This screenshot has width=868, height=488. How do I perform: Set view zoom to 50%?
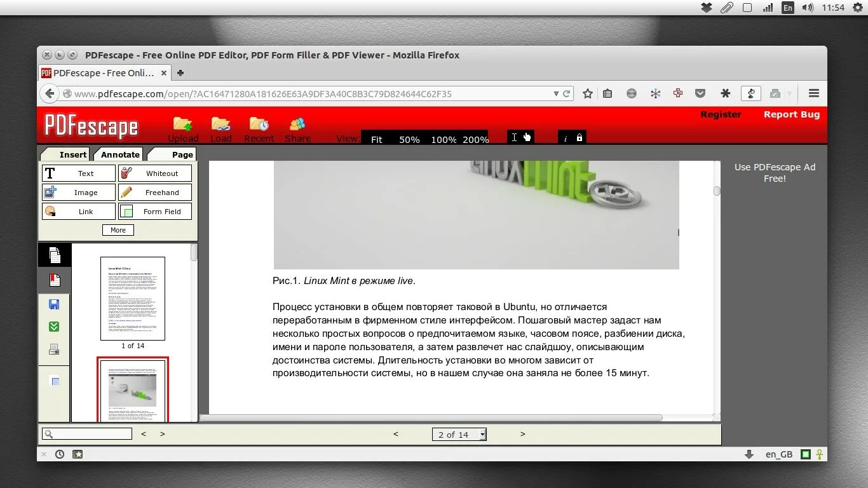point(409,139)
